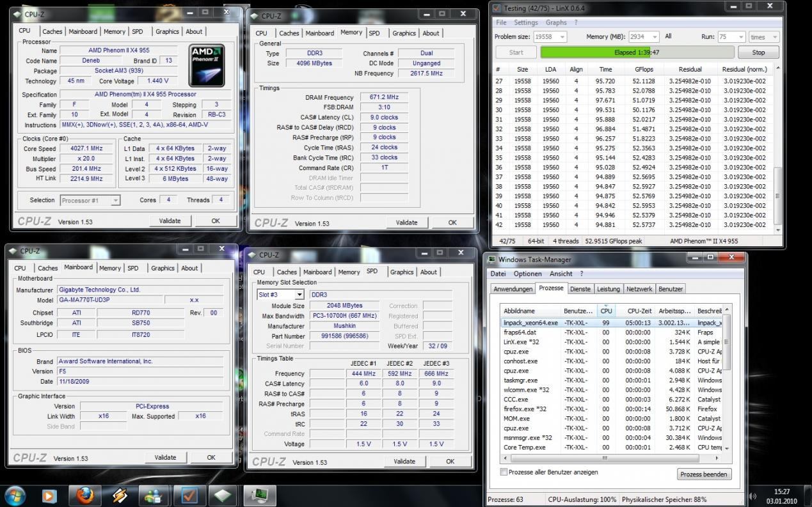Viewport: 812px width, 507px height.
Task: Select linpack_xeon64.exe process row
Action: click(x=611, y=323)
